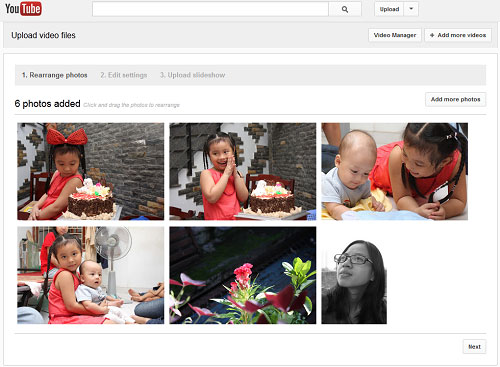The width and height of the screenshot is (500, 367).
Task: Click 'Click and drag the photos to rearrange' hint
Action: point(131,105)
